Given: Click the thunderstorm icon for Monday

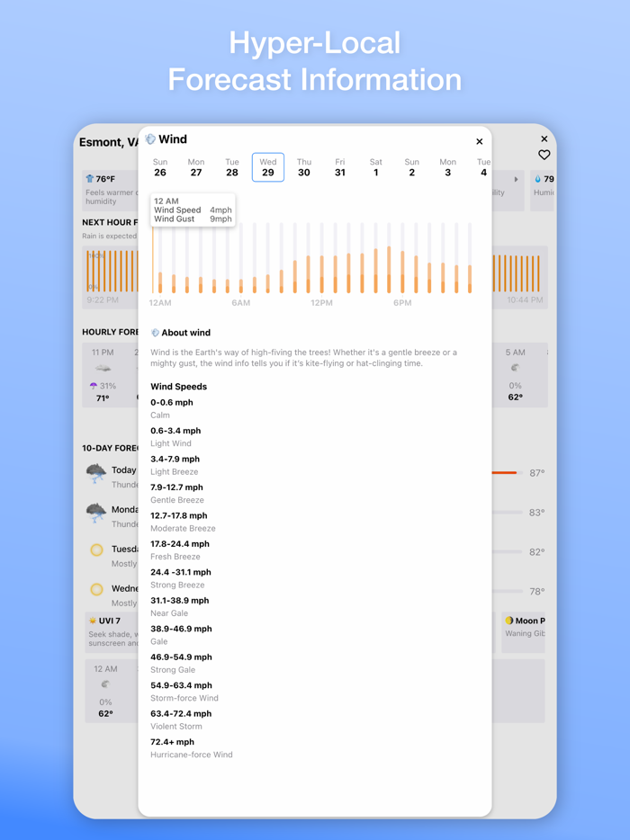Looking at the screenshot, I should (96, 514).
